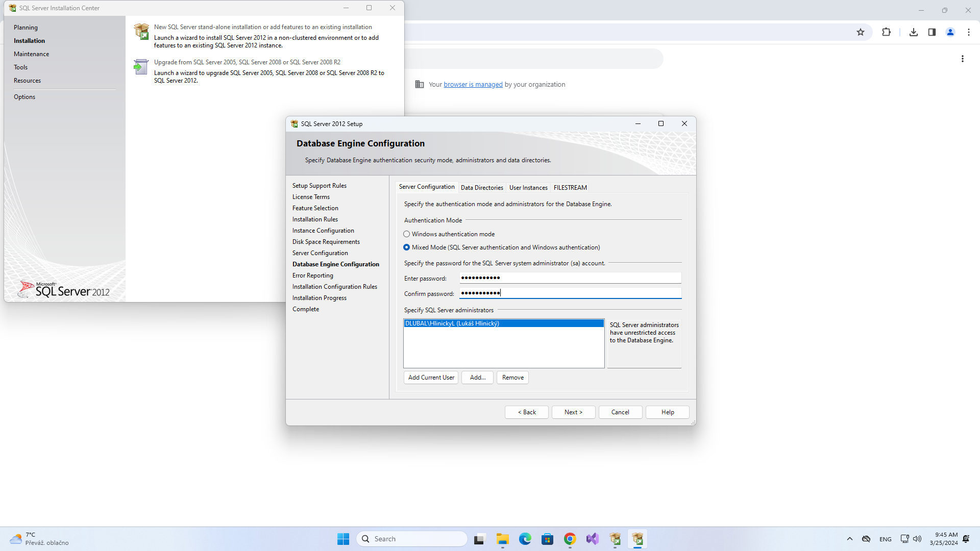
Task: Click Next to proceed with configuration
Action: tap(573, 411)
